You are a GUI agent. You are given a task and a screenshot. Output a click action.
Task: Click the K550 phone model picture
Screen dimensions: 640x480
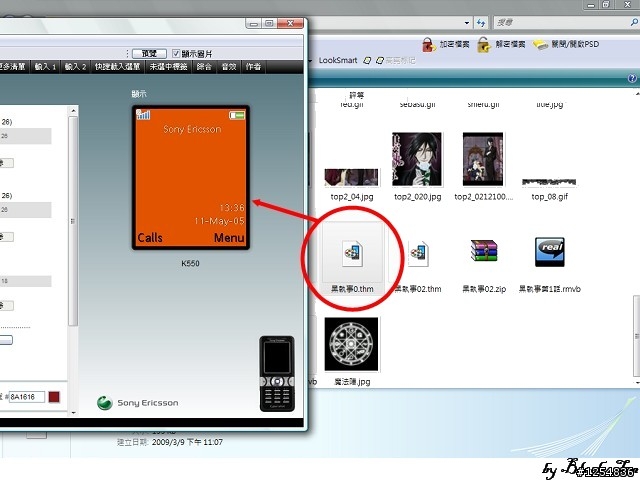click(277, 373)
